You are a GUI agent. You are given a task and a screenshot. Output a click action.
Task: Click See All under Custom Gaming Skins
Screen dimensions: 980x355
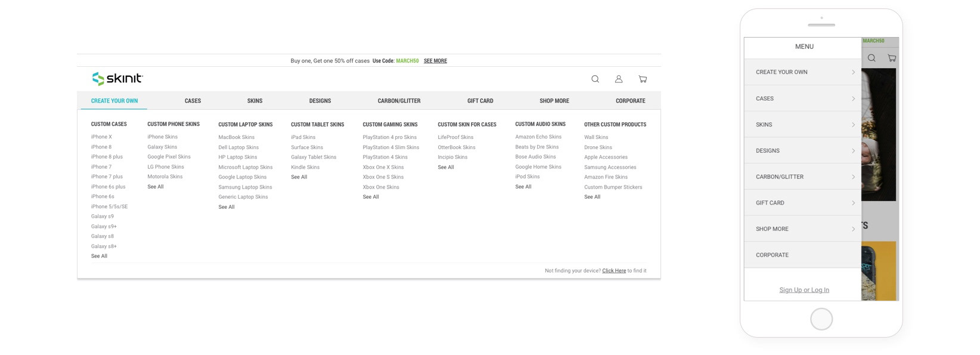tap(371, 197)
